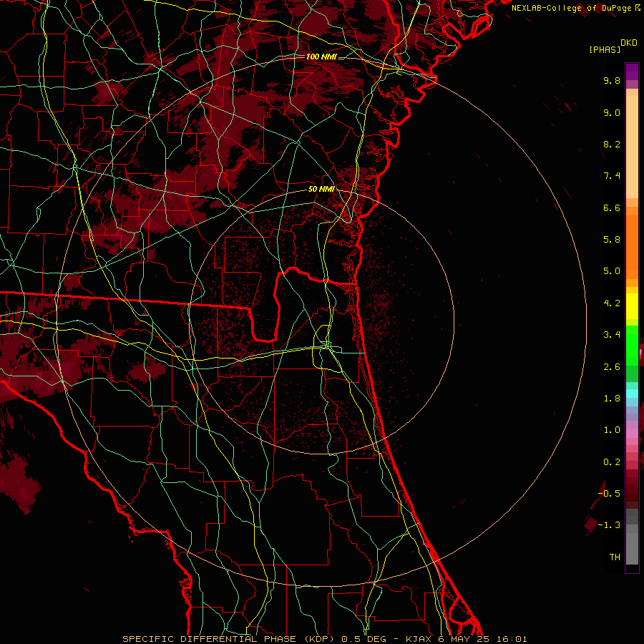The height and width of the screenshot is (644, 644).
Task: Click the DKD units label above color bar
Action: [629, 43]
